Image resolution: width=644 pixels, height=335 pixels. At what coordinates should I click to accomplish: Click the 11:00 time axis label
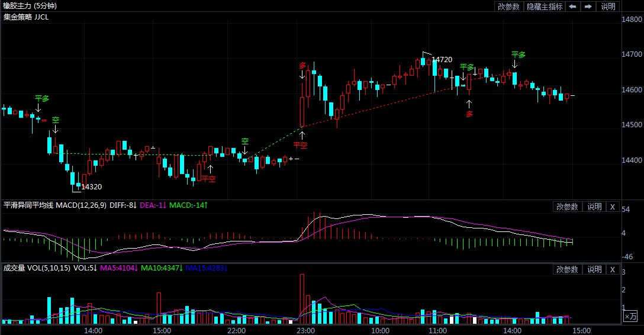[x=438, y=330]
